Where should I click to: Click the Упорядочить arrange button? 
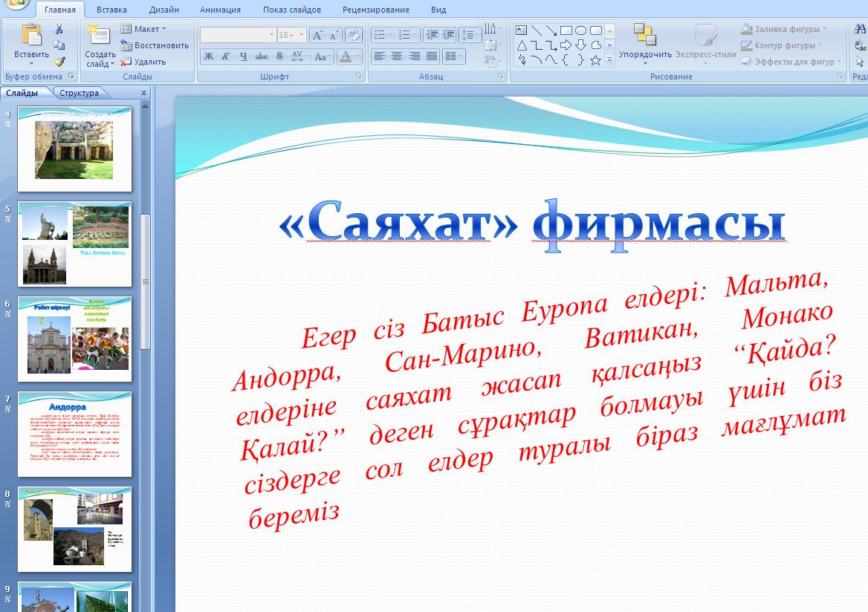point(645,43)
